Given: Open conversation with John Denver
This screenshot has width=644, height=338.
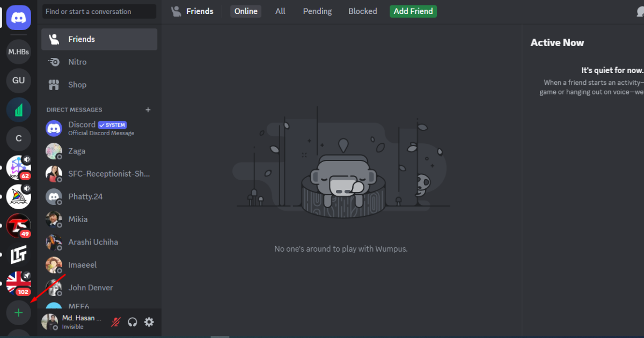Looking at the screenshot, I should coord(99,288).
